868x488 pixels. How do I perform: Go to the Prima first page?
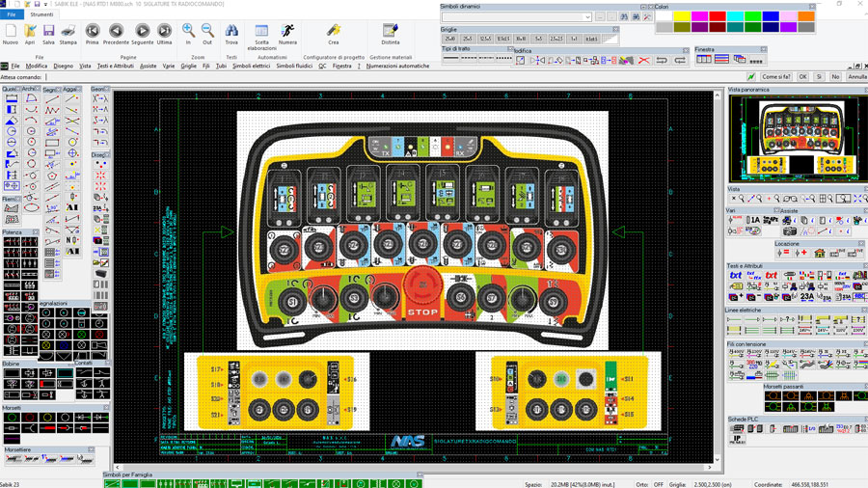[x=92, y=32]
